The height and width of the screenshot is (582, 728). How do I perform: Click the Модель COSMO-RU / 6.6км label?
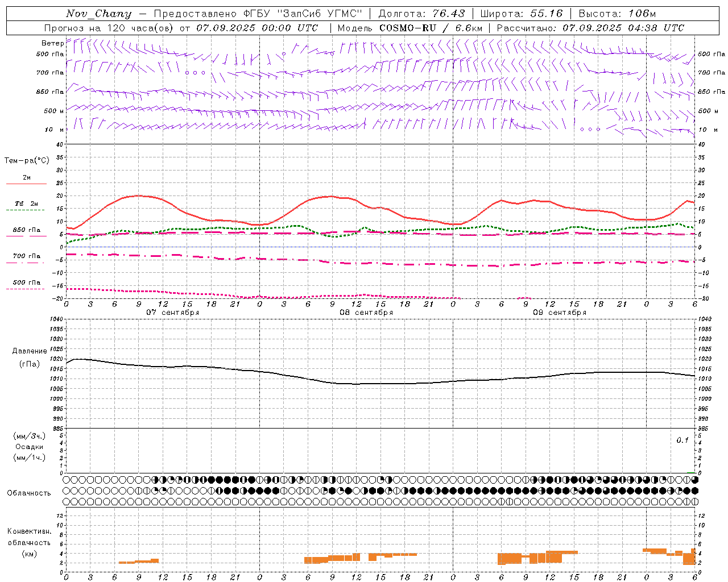pyautogui.click(x=409, y=28)
